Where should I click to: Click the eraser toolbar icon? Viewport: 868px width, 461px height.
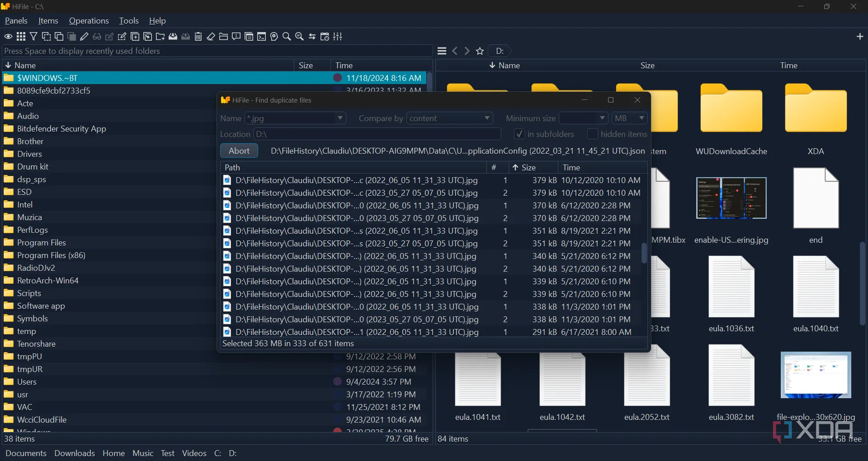tap(211, 37)
